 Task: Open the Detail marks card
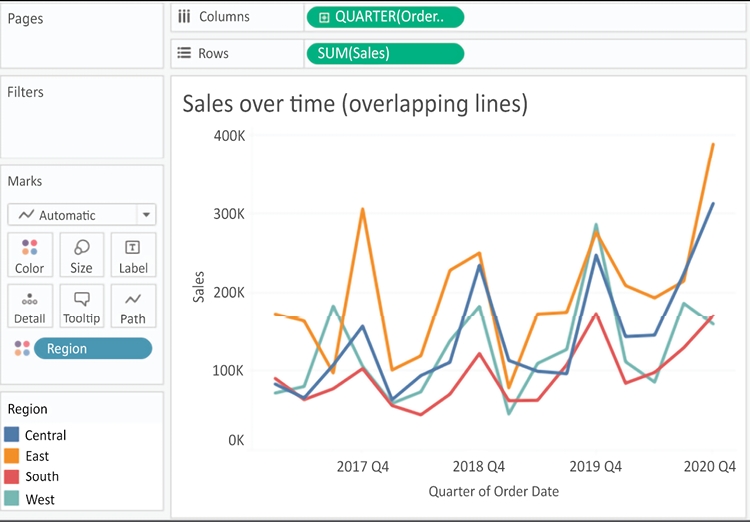(30, 299)
